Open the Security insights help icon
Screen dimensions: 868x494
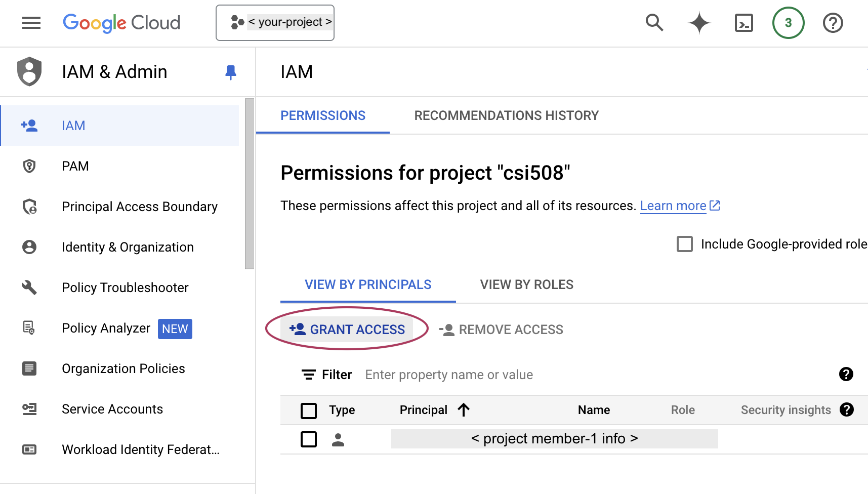846,409
